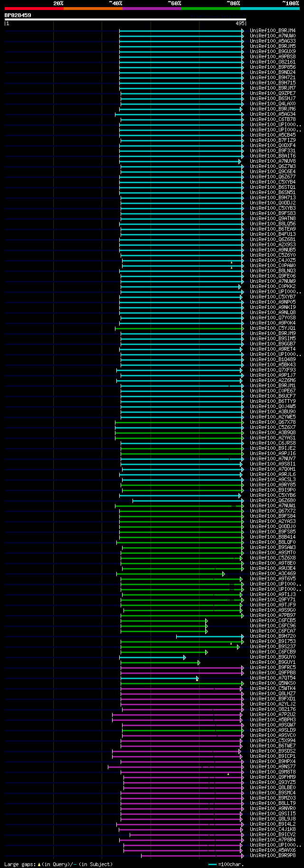Click cyan arrowhead ending A7QT54 alignment
Screen dimensions: 304x868
click(x=197, y=678)
